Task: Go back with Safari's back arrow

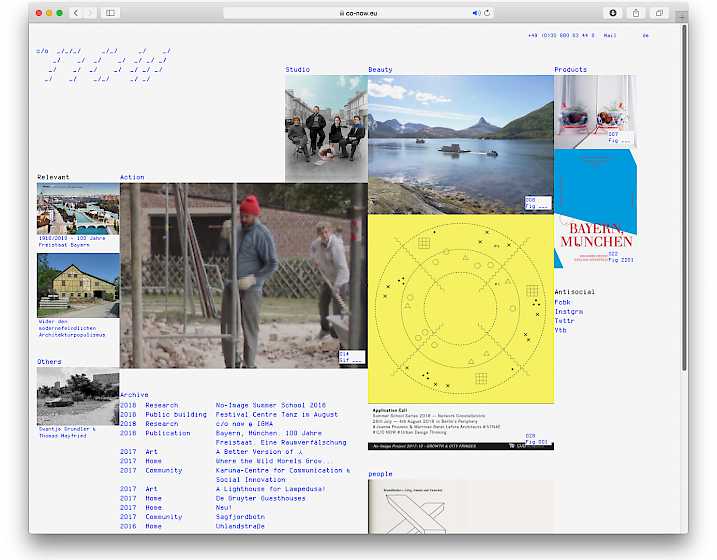Action: point(76,13)
